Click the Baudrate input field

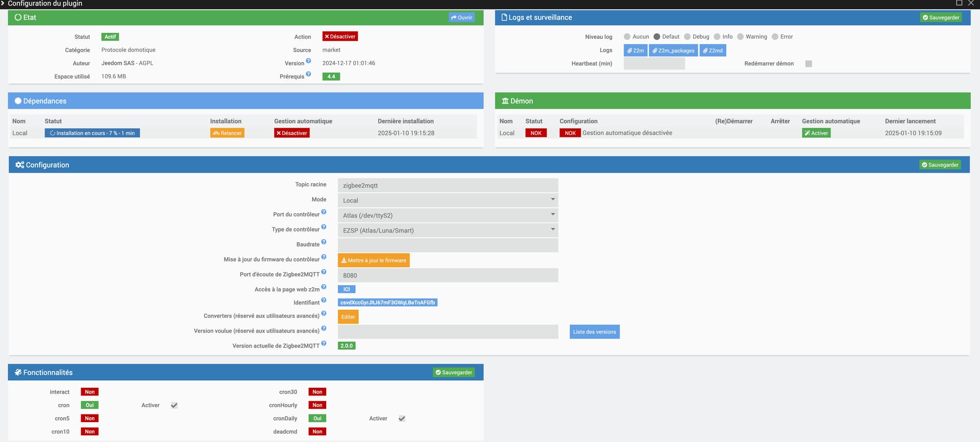(448, 245)
